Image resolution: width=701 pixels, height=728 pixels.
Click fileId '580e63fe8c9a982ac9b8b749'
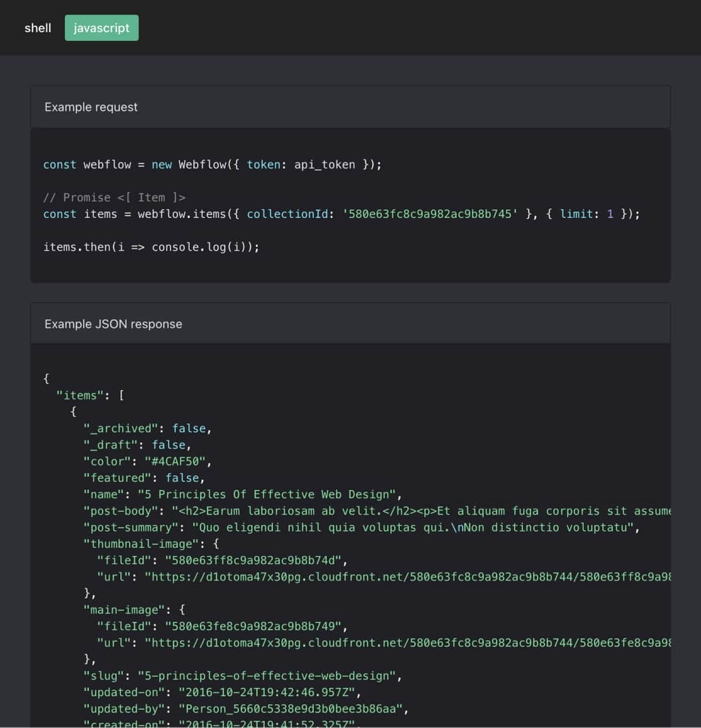[253, 626]
